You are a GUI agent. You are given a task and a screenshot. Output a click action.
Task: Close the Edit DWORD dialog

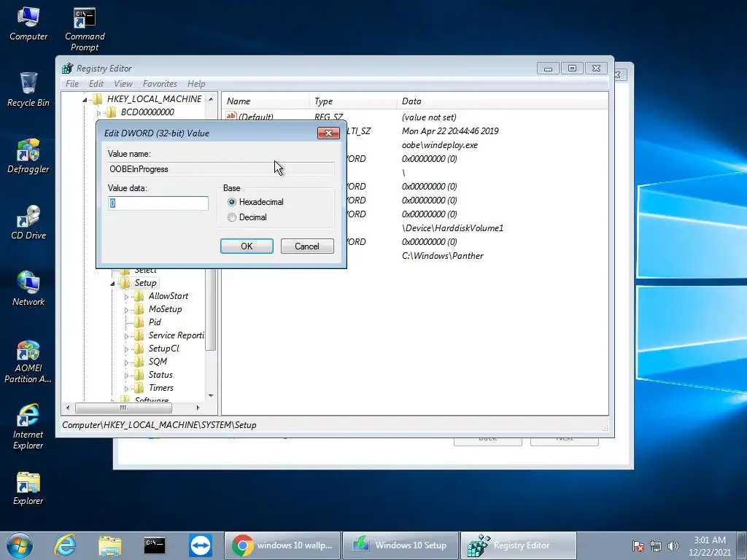click(328, 133)
